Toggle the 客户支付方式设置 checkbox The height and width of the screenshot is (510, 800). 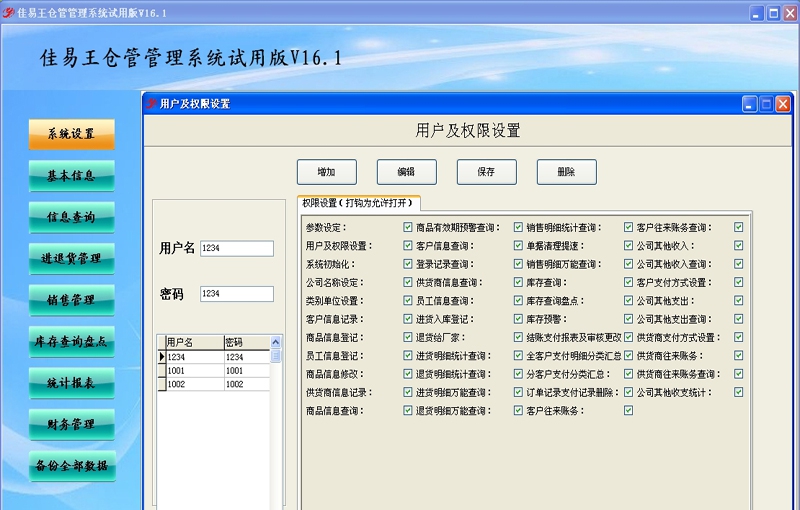pyautogui.click(x=738, y=282)
